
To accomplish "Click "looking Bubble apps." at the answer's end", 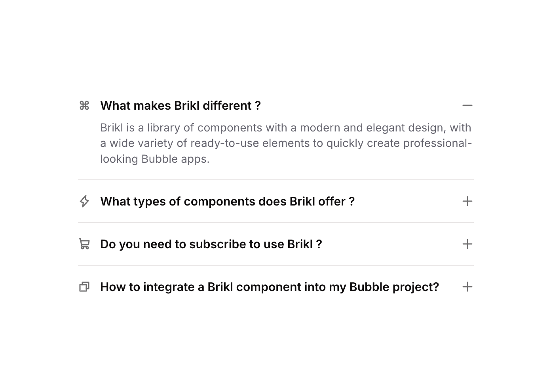I will [x=155, y=159].
